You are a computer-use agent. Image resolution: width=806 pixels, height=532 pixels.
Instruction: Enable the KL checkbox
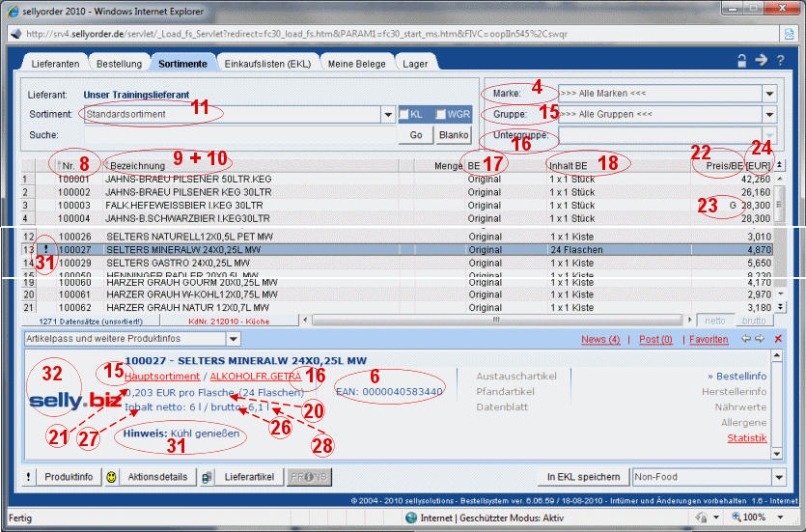pyautogui.click(x=403, y=114)
